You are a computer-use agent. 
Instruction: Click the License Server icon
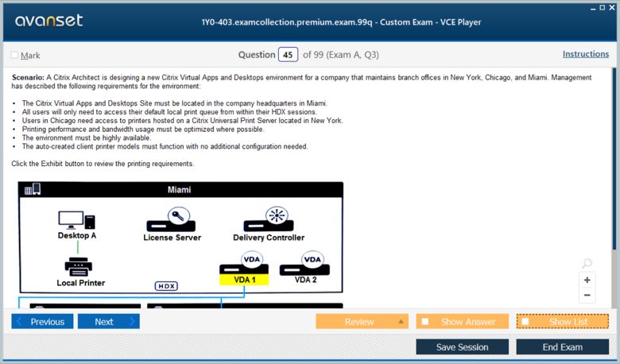tap(171, 219)
